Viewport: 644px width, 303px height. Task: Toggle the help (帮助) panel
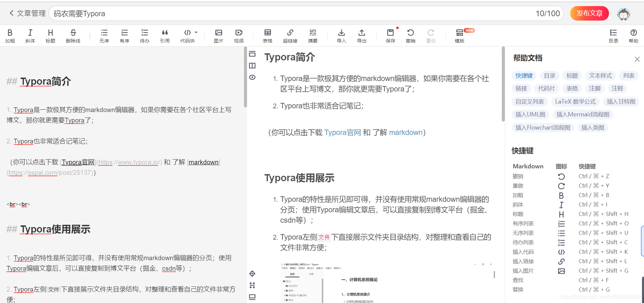(x=634, y=36)
